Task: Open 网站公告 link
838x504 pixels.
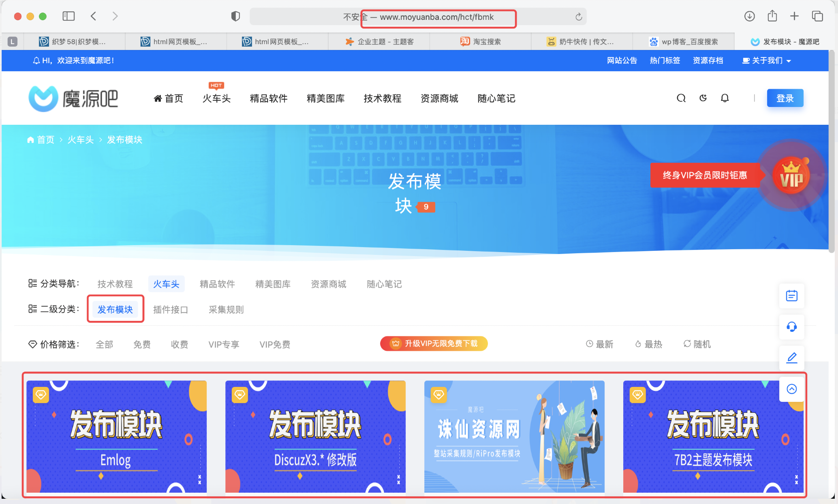Action: point(622,60)
